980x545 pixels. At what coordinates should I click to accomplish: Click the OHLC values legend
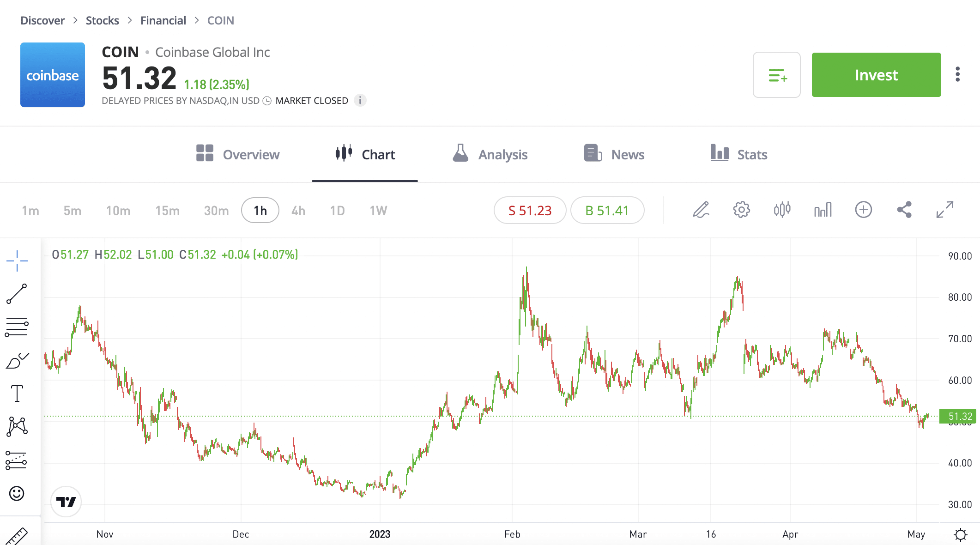[175, 254]
